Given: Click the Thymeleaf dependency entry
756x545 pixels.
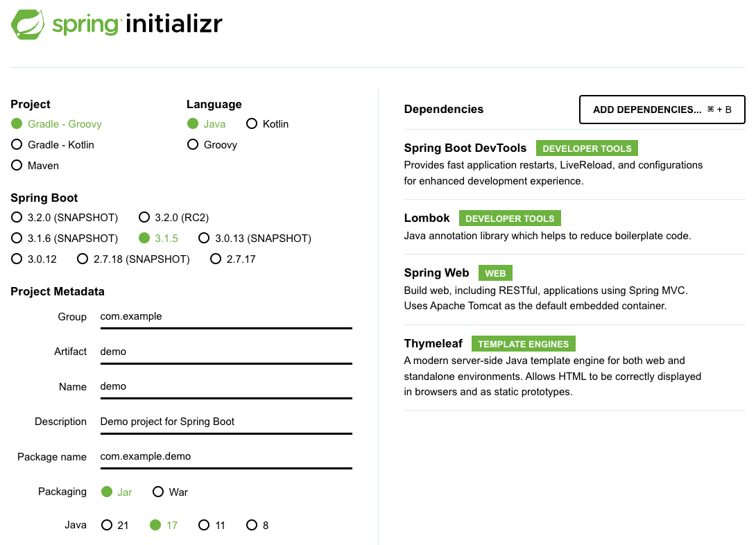Looking at the screenshot, I should [575, 368].
